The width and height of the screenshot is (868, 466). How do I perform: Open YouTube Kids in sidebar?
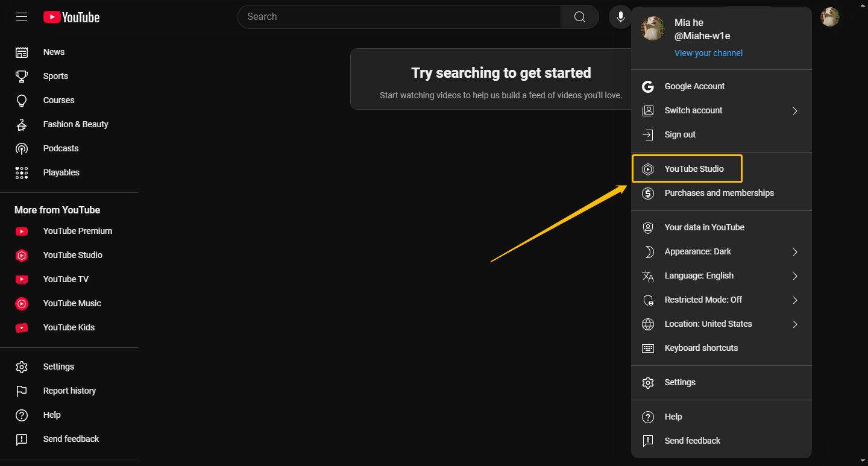tap(69, 327)
